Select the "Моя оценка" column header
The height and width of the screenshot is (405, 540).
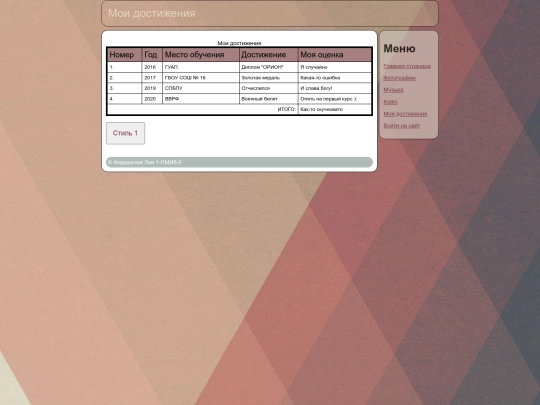click(x=335, y=55)
